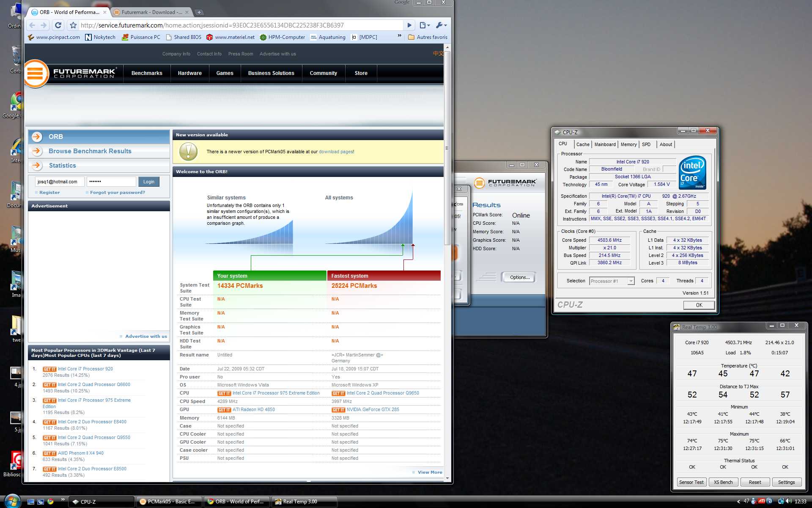Click OK button in CPU-Z

pyautogui.click(x=699, y=305)
